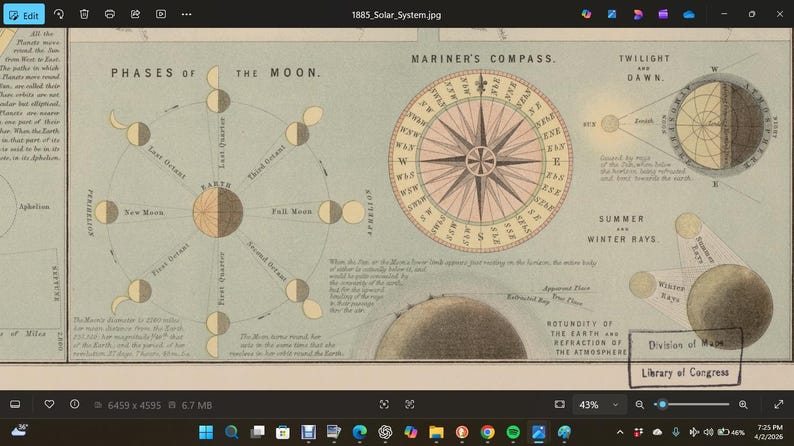Open Spotify from the taskbar
This screenshot has height=446, width=794.
(513, 432)
